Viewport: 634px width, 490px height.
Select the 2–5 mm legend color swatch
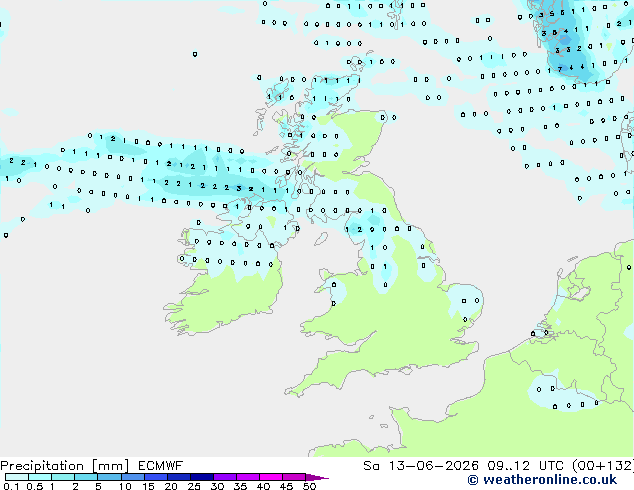[x=86, y=477]
